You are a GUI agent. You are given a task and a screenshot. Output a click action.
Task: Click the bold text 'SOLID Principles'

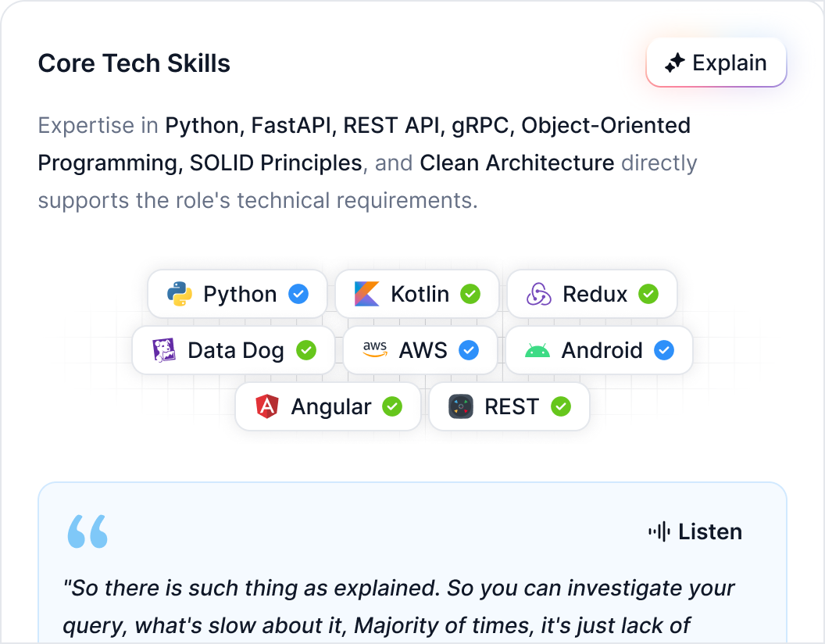coord(276,163)
